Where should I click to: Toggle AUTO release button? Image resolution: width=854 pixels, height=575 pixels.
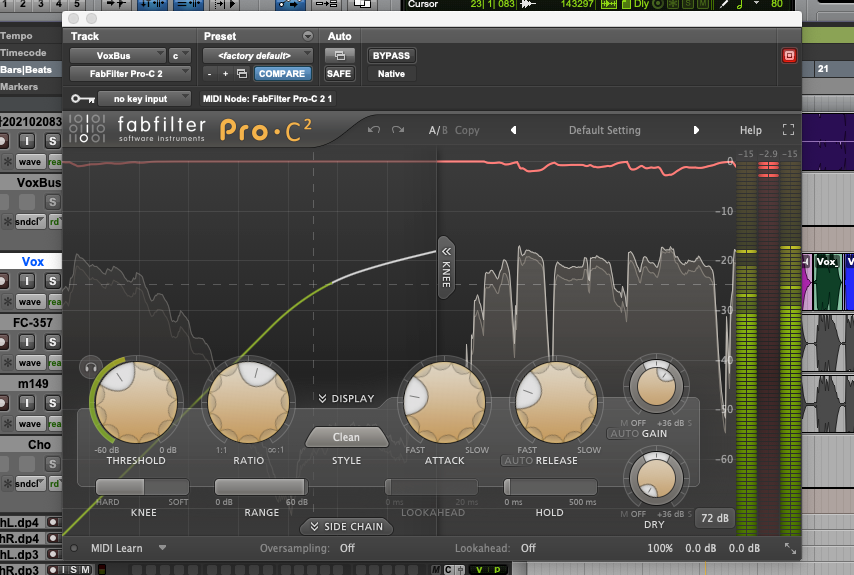pyautogui.click(x=518, y=461)
